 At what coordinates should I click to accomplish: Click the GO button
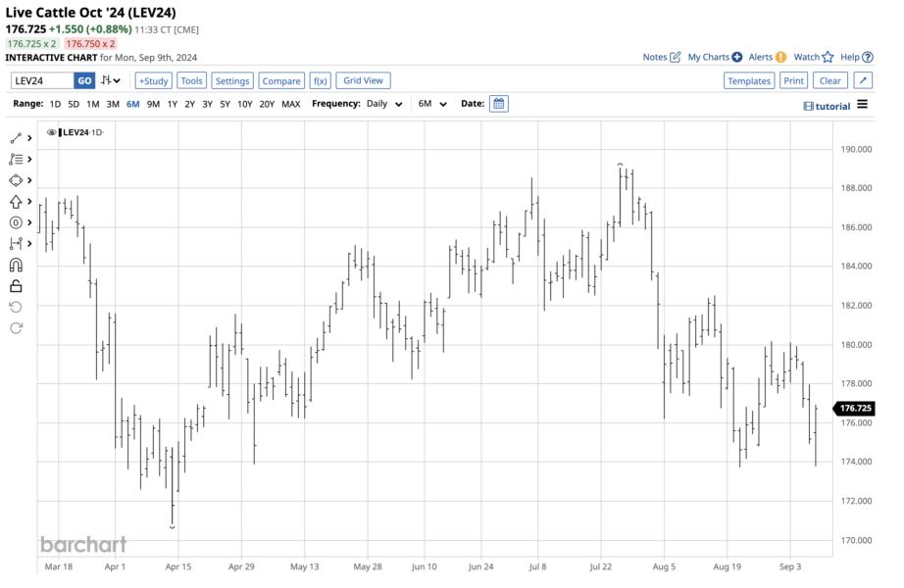point(84,80)
